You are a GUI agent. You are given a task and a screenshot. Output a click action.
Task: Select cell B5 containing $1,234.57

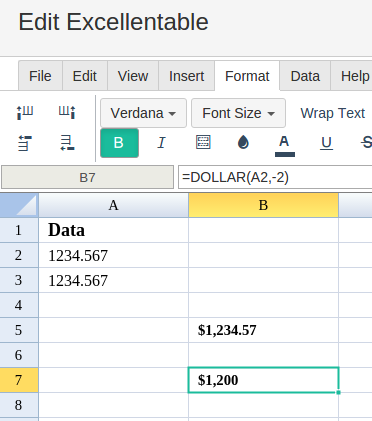[x=263, y=330]
